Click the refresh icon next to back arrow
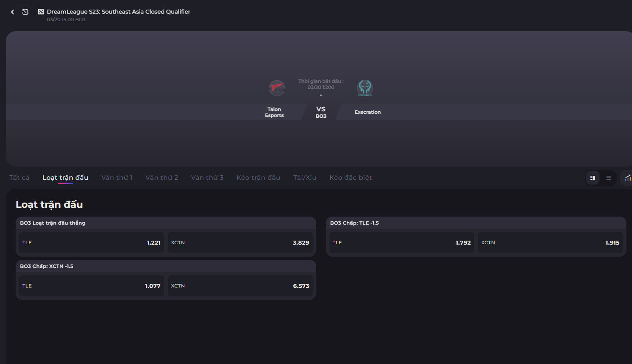The height and width of the screenshot is (364, 632). tap(25, 12)
